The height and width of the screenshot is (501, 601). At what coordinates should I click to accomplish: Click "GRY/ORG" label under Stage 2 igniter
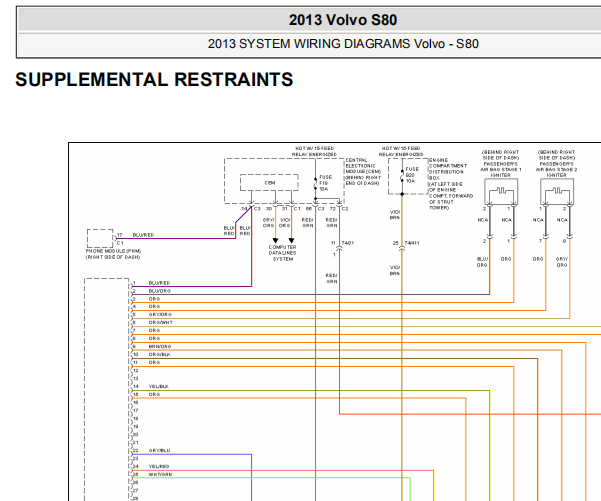(x=562, y=262)
